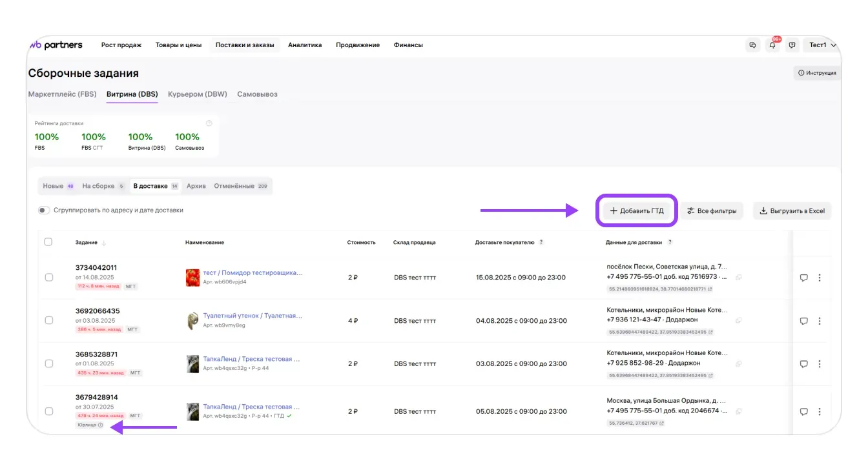The width and height of the screenshot is (868, 470).
Task: Open the Архив status tab
Action: pyautogui.click(x=196, y=186)
